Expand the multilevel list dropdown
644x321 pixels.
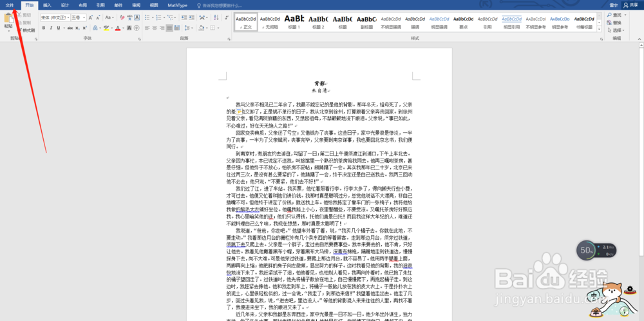pos(175,17)
